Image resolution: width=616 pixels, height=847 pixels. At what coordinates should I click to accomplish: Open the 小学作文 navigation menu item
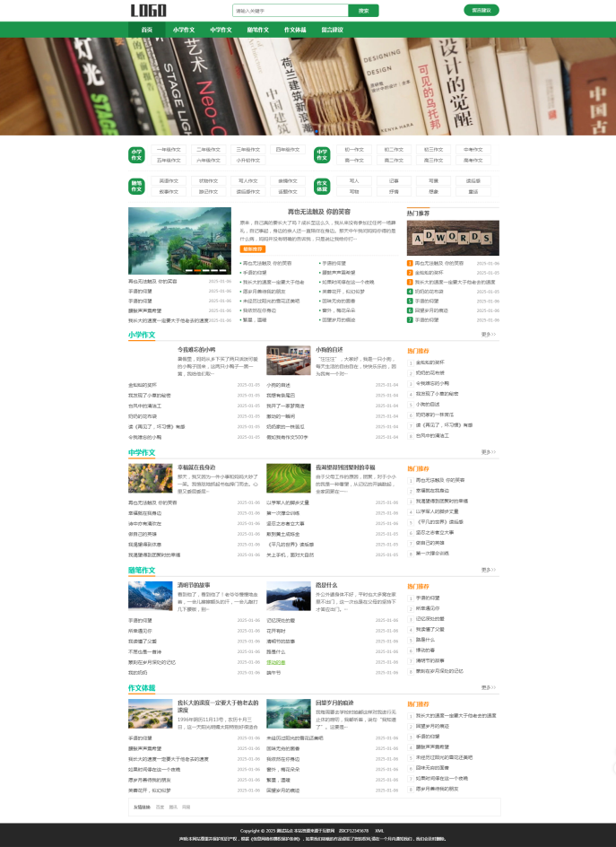(184, 30)
